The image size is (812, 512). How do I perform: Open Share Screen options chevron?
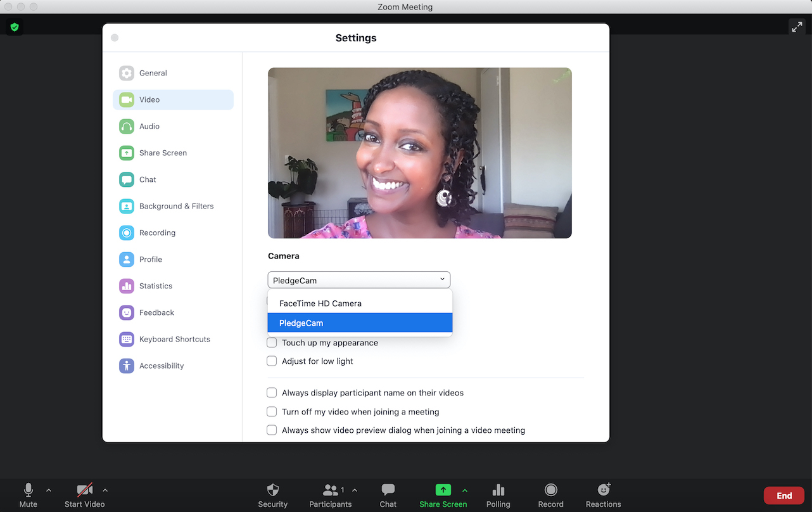pyautogui.click(x=465, y=489)
